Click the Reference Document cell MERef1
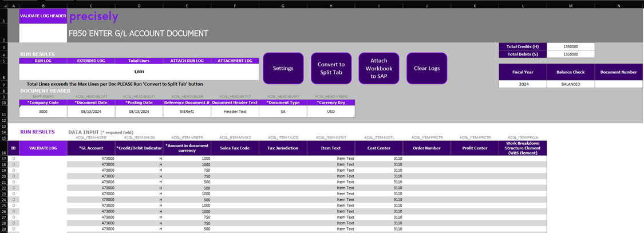Viewport: 644px width, 233px height. 187,112
